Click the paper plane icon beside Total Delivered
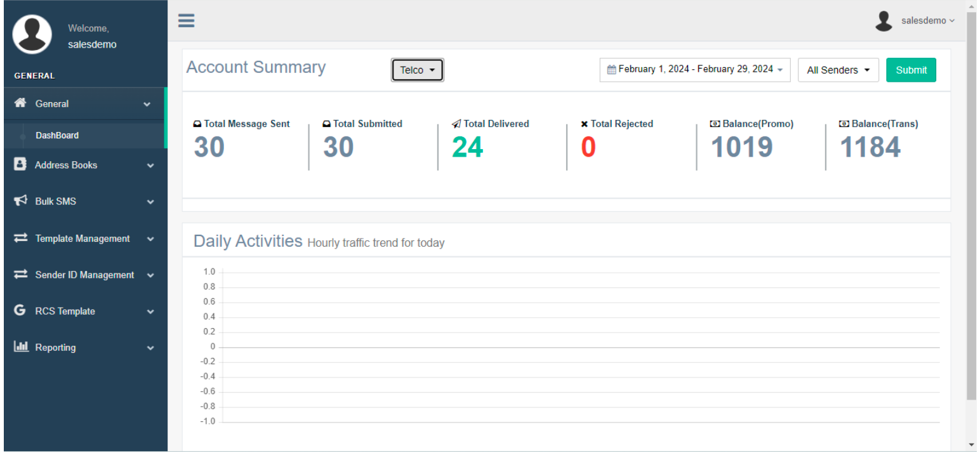The width and height of the screenshot is (980, 453). pos(456,124)
